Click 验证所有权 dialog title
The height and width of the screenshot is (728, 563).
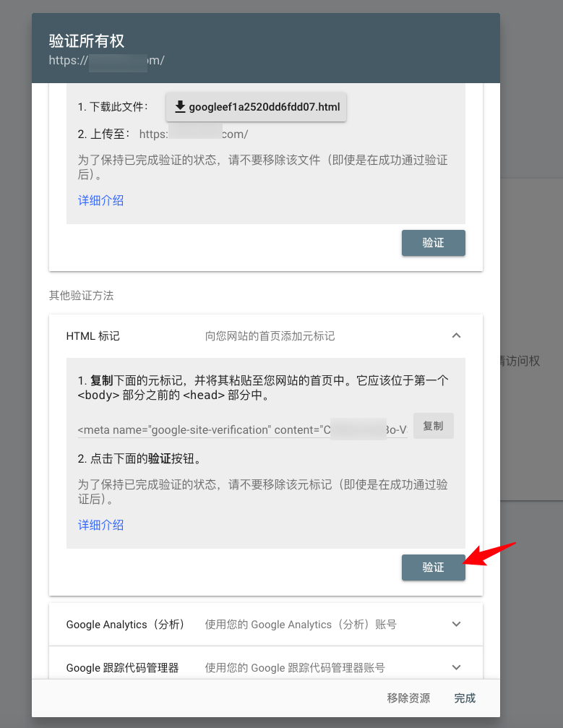[87, 41]
